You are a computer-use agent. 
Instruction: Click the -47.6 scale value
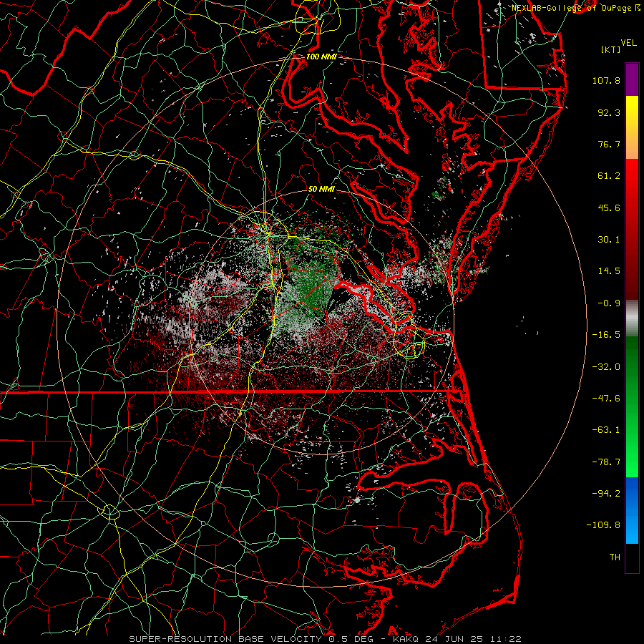point(606,399)
